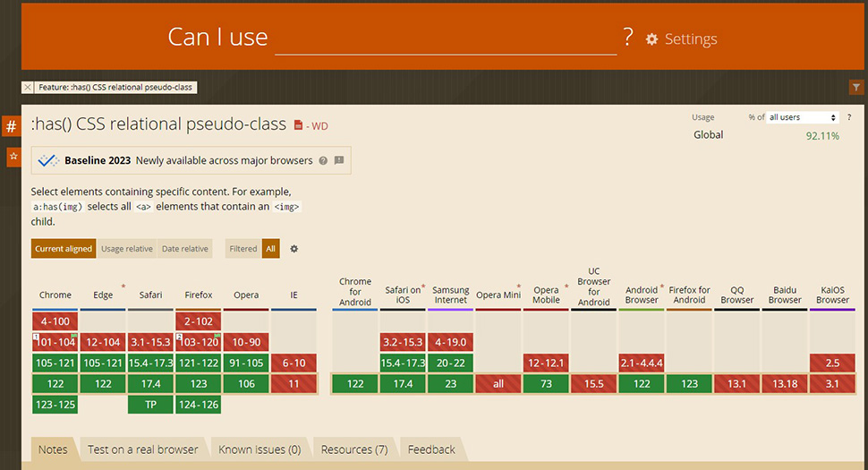The width and height of the screenshot is (868, 470).
Task: Open the usage 'all users' dropdown
Action: pos(802,117)
